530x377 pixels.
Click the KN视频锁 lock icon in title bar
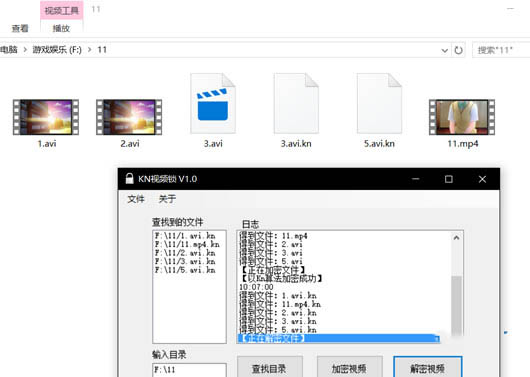pyautogui.click(x=129, y=179)
